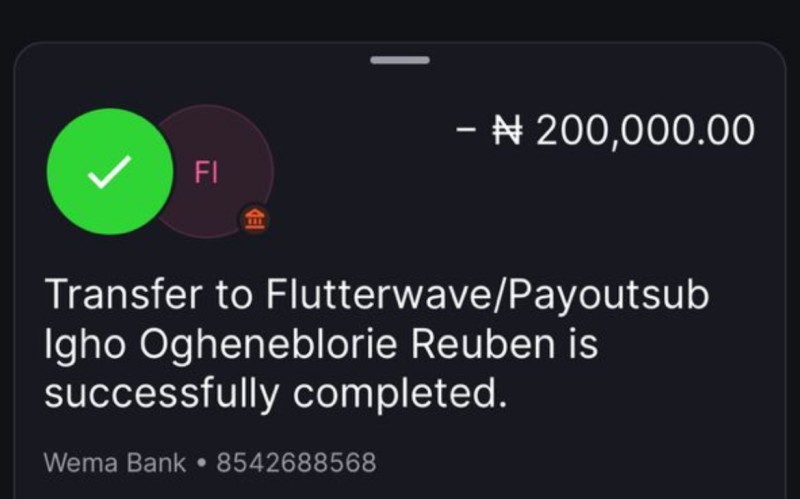The height and width of the screenshot is (499, 800).
Task: Tap the Naira currency symbol
Action: pos(508,130)
